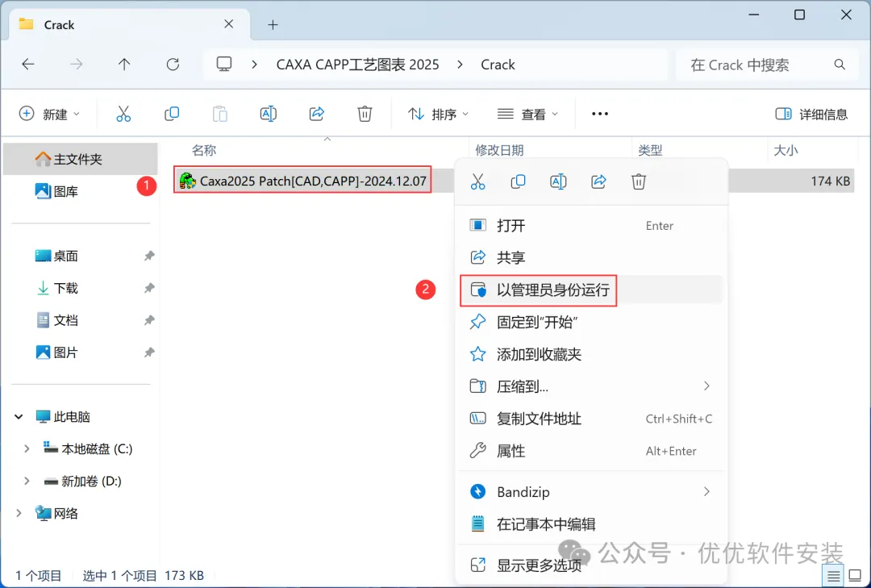The width and height of the screenshot is (871, 588).
Task: Click the Delete icon atop the context menu
Action: coord(638,181)
